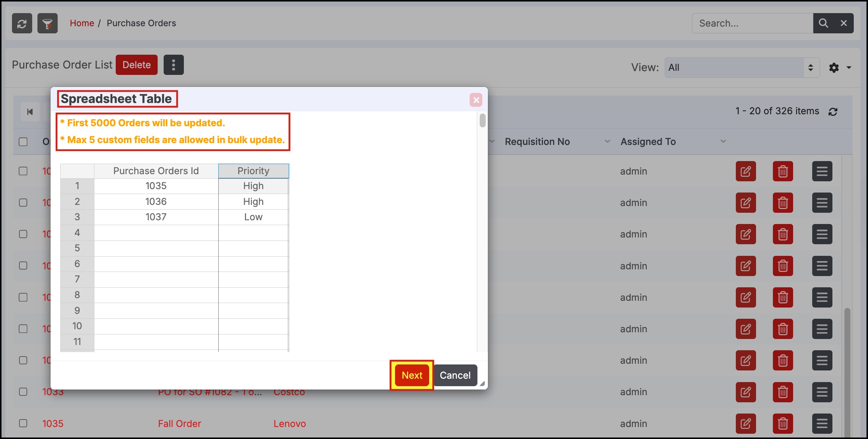Go to Home breadcrumb link

(x=82, y=23)
